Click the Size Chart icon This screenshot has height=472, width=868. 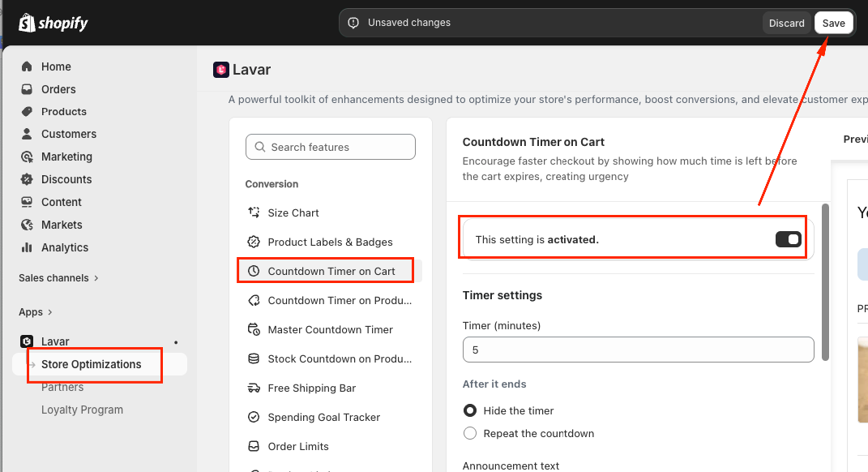click(254, 212)
